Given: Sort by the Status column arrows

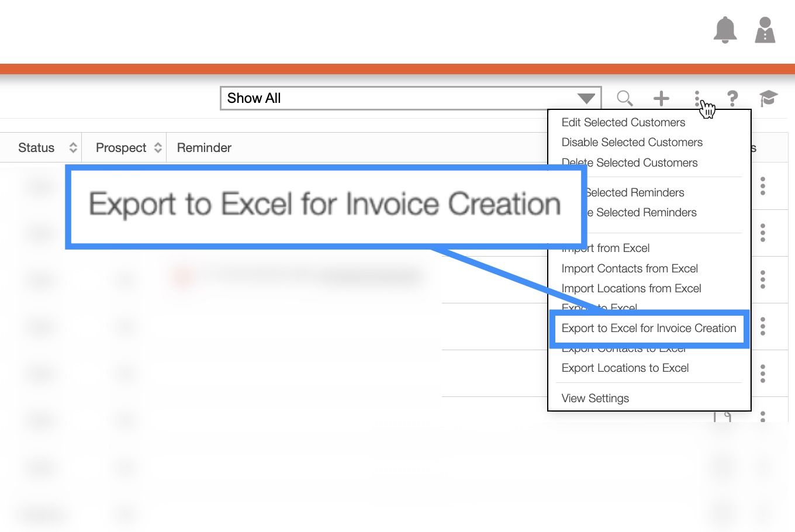Looking at the screenshot, I should tap(73, 148).
